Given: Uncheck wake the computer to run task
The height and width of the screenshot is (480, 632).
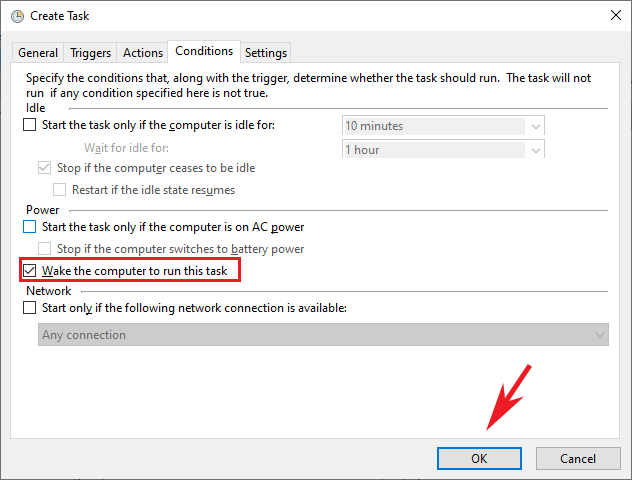Looking at the screenshot, I should [x=29, y=271].
